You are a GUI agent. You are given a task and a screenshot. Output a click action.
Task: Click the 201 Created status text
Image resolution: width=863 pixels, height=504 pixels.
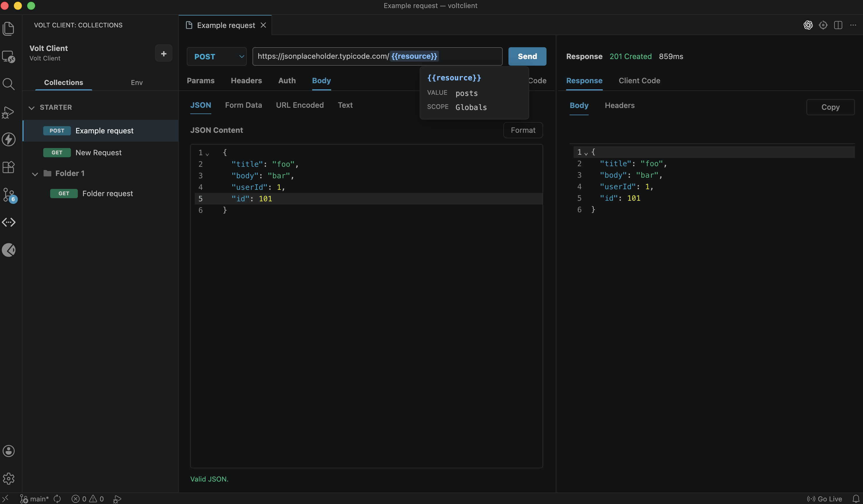pos(630,56)
